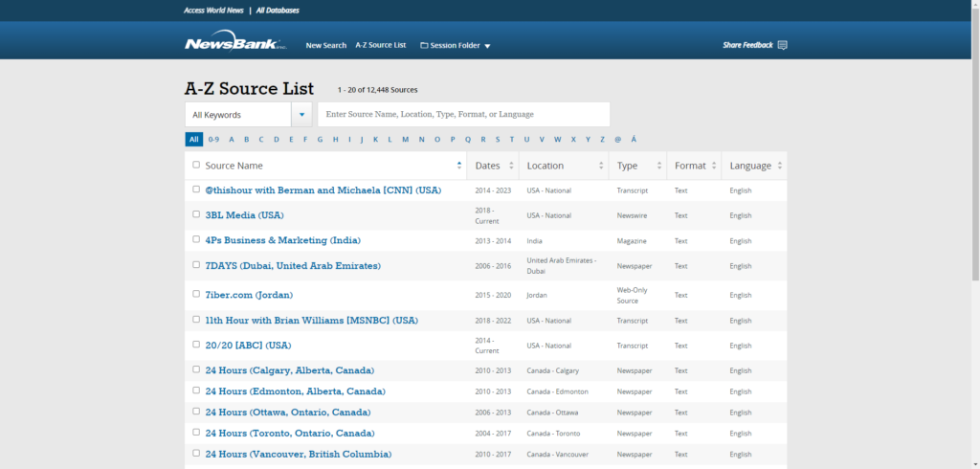Open the All Keywords dropdown
This screenshot has width=980, height=469.
[x=248, y=115]
